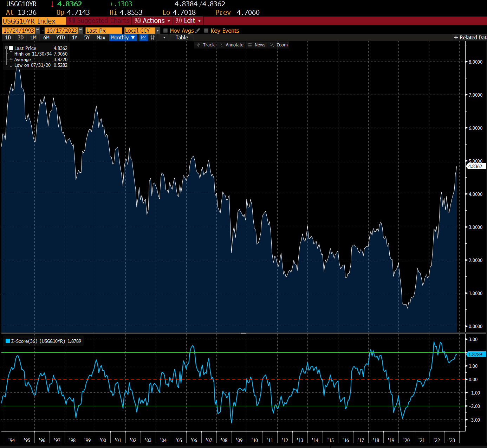Click the Zoom magnifier icon

coord(272,45)
